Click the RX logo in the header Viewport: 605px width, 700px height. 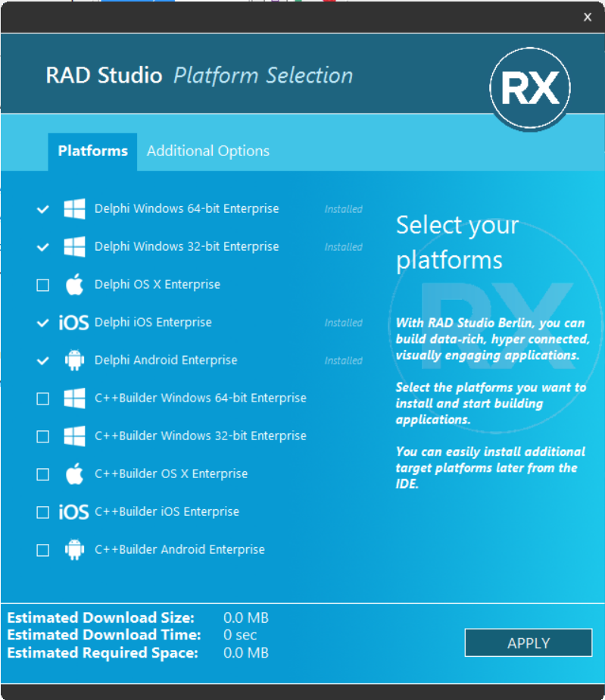pos(530,88)
